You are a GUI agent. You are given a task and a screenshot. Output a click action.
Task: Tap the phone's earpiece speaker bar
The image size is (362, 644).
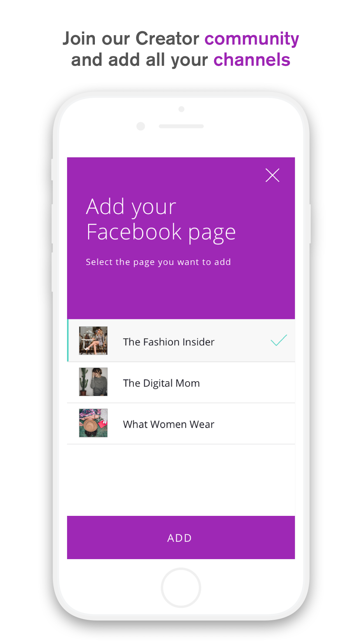181,126
